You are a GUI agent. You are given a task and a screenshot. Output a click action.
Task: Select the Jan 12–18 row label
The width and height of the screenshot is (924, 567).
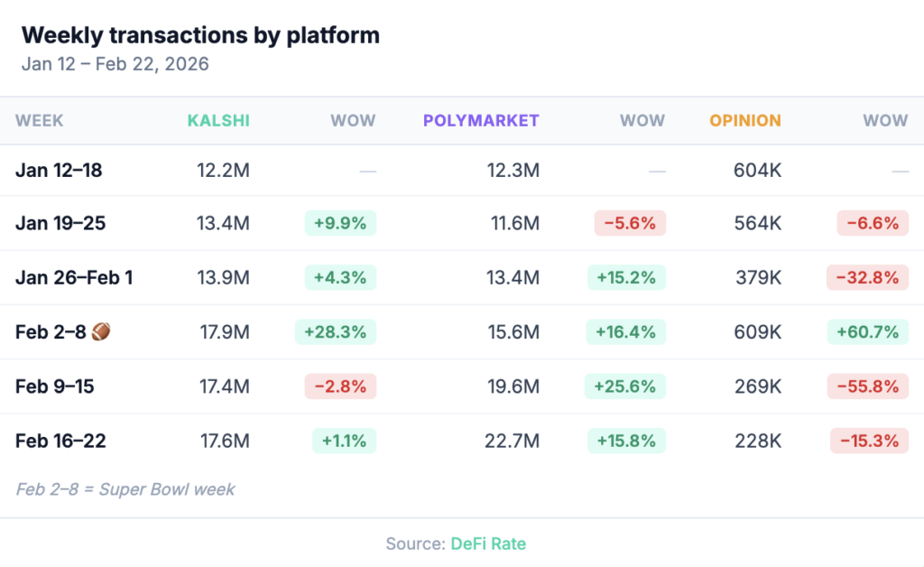[x=59, y=170]
